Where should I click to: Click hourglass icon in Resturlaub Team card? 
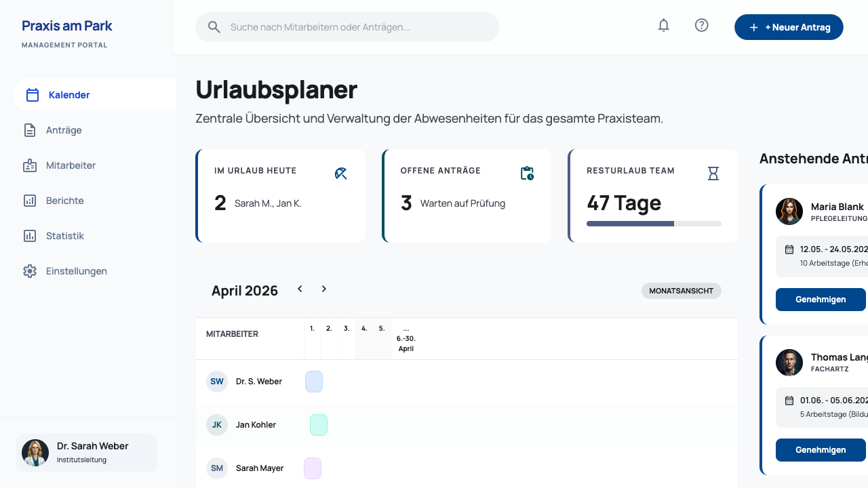click(x=713, y=174)
